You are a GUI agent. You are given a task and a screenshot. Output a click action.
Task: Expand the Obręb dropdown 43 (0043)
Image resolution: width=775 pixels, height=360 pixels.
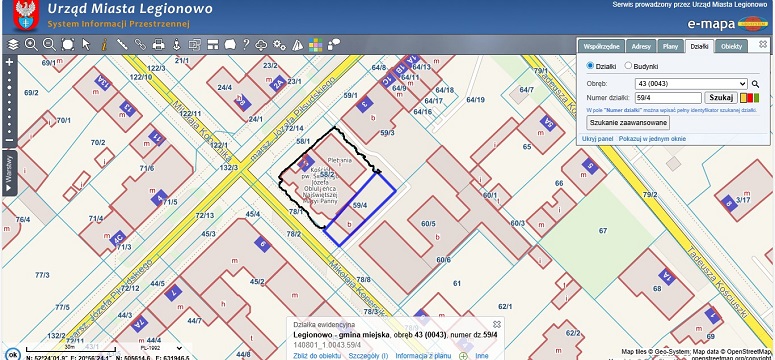click(691, 84)
